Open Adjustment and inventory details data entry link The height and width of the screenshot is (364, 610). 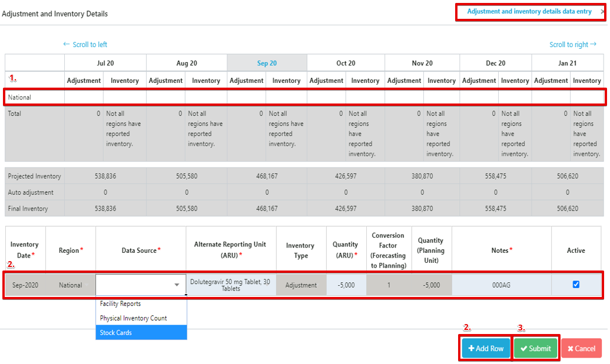pyautogui.click(x=529, y=12)
